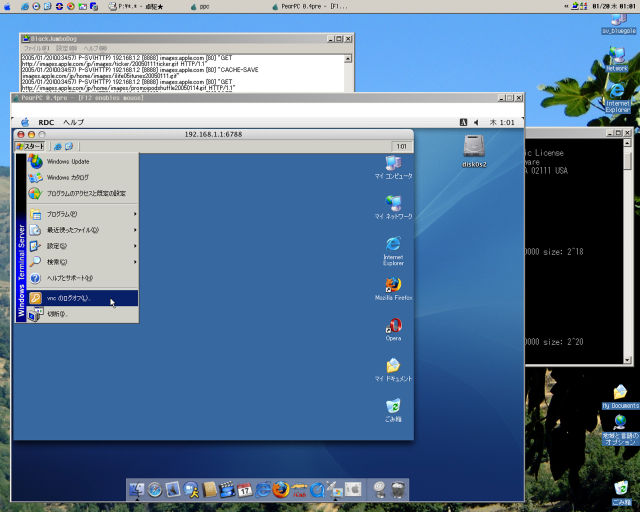Open the @ URL spring dock icon
640x512 pixels.
pos(380,490)
